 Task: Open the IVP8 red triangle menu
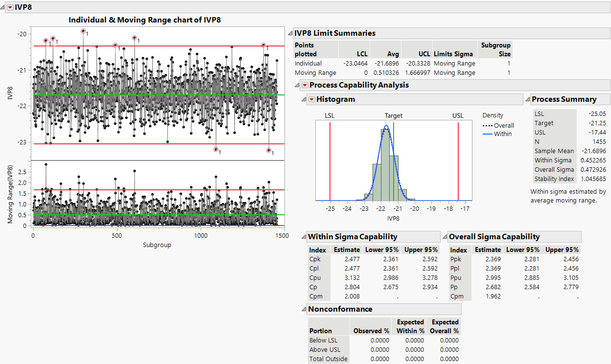pos(11,7)
